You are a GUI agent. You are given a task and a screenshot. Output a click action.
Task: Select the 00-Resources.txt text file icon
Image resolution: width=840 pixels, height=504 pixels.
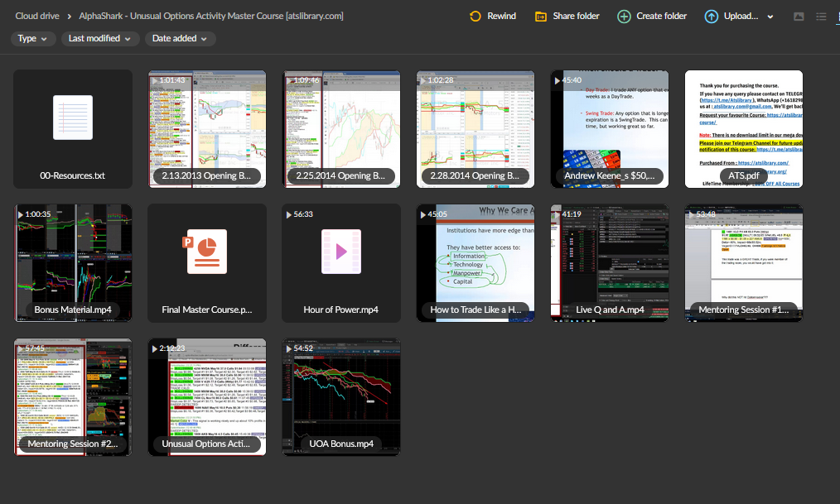(x=73, y=118)
